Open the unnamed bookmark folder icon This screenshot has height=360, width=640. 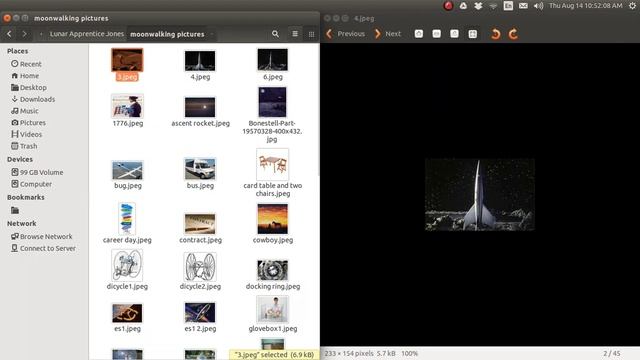(x=15, y=210)
